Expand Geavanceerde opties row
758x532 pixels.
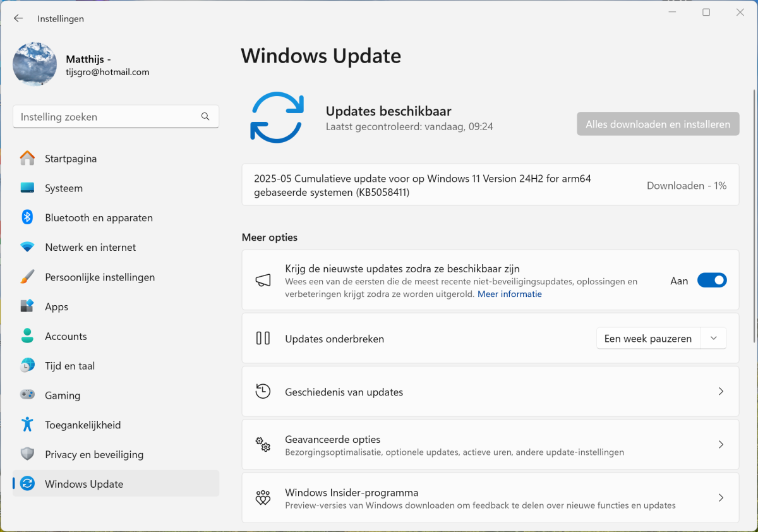point(490,445)
